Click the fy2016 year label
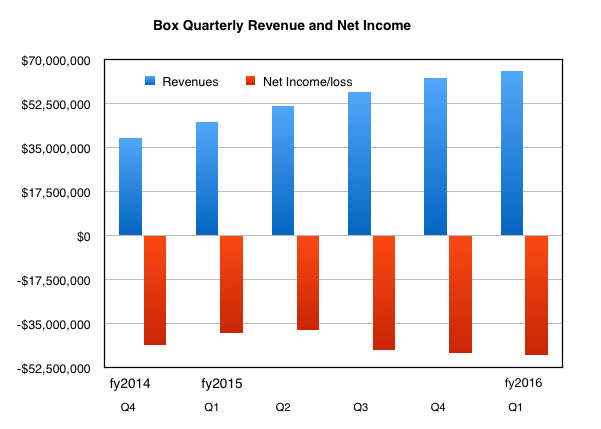 (524, 383)
